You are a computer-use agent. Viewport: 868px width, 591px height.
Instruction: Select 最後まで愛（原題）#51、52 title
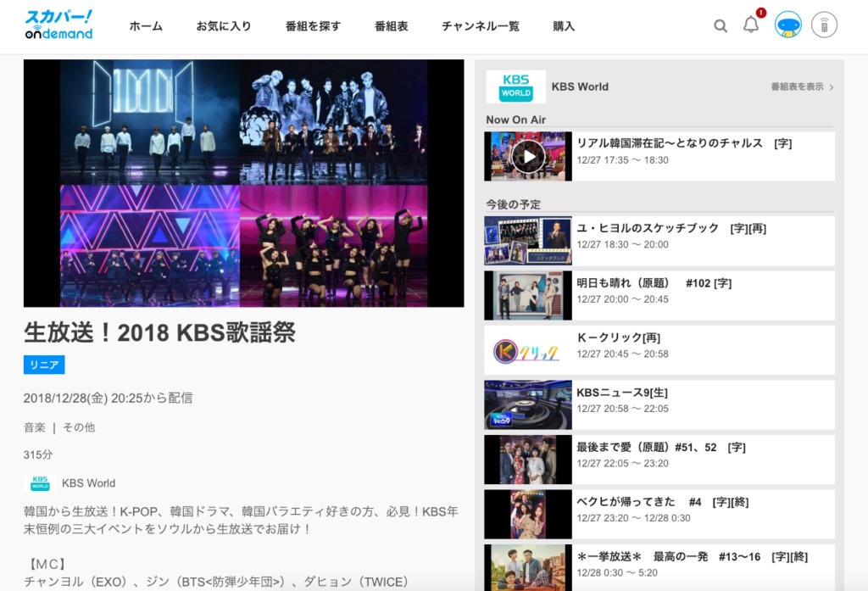(661, 447)
